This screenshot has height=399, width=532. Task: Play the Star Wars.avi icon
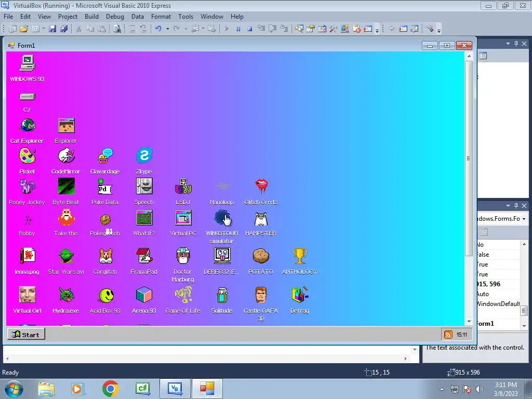[x=66, y=256]
